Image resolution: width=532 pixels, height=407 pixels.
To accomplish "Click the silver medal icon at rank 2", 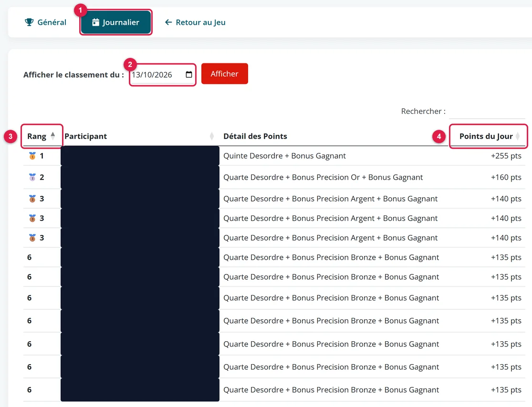I will [32, 177].
